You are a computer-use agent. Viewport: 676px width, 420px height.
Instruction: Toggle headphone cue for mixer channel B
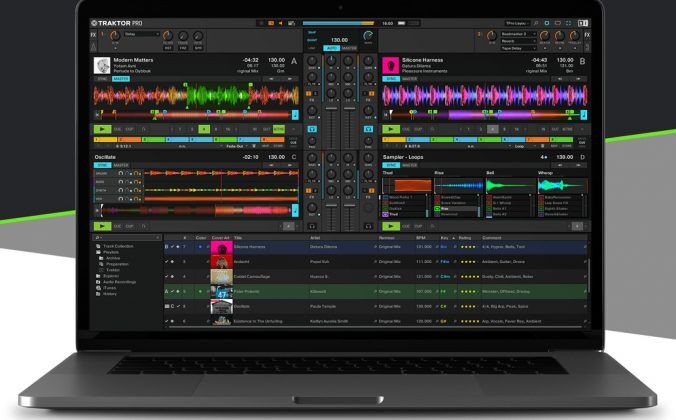(368, 129)
